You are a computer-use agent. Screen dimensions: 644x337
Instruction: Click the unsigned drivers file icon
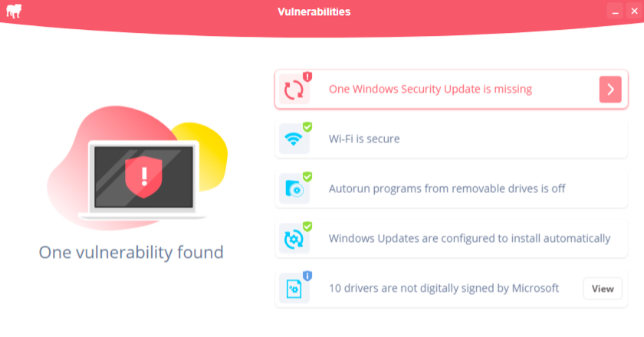click(293, 289)
